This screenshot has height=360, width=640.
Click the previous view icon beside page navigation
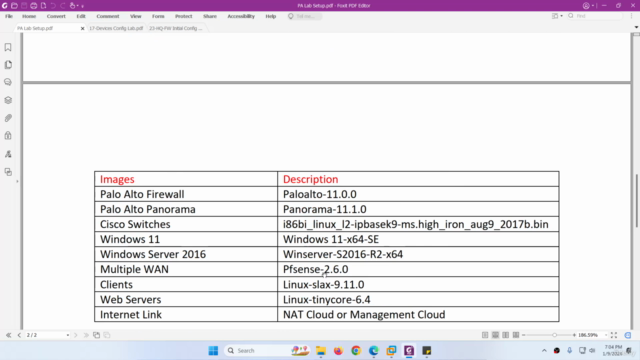pyautogui.click(x=96, y=335)
